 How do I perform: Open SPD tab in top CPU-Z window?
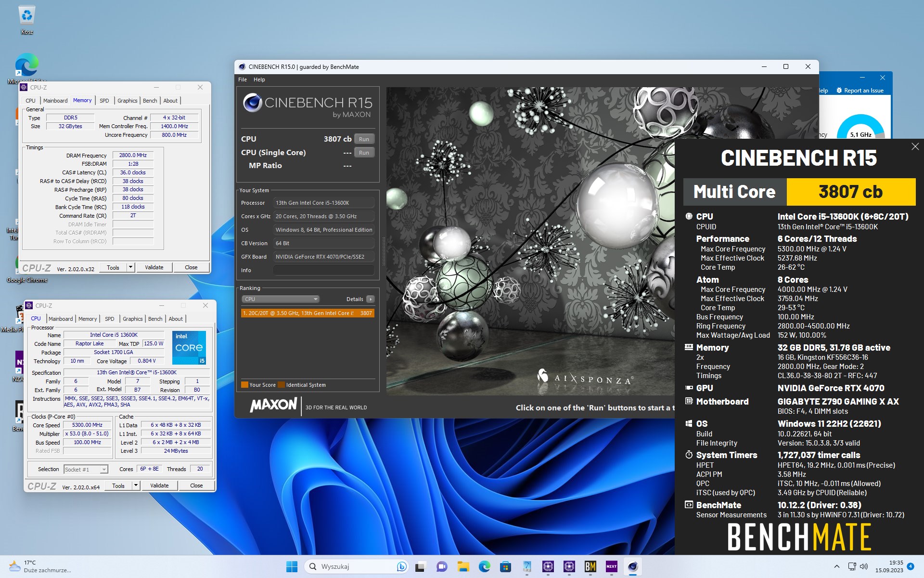[x=104, y=101]
